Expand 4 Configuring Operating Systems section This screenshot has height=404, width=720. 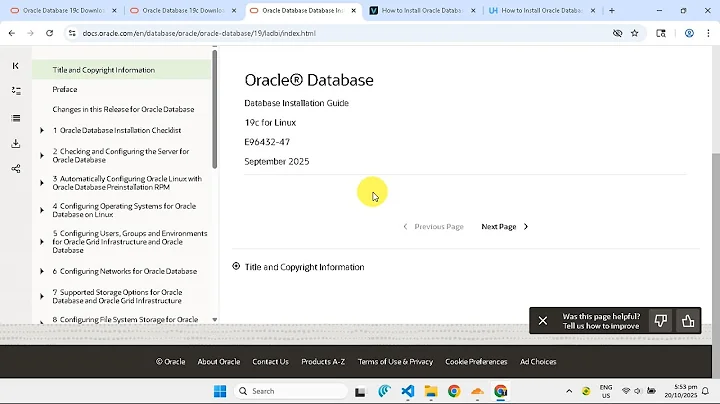pos(42,210)
